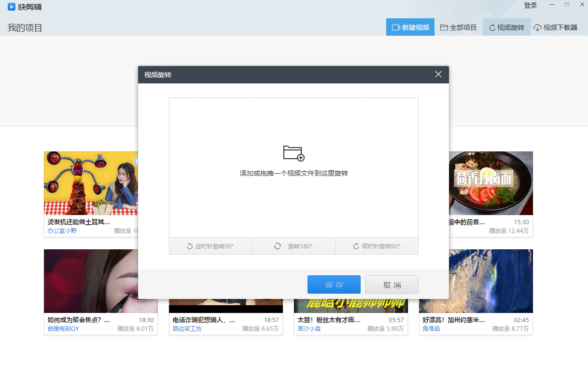Open the 全部项目 folder view
Viewport: 588px width, 366px height.
tap(459, 27)
